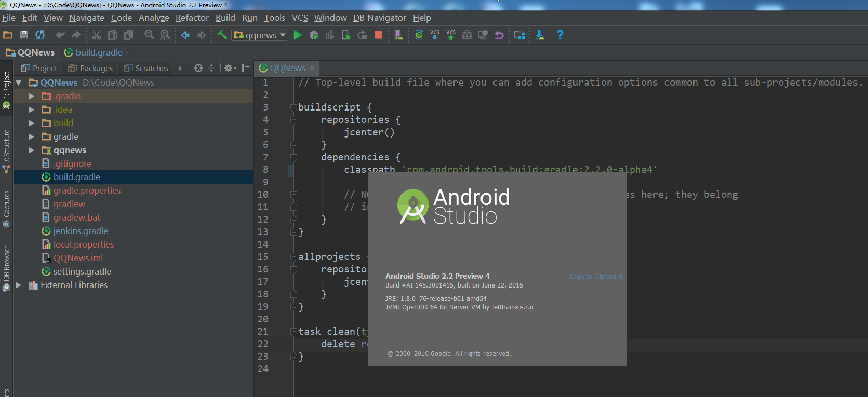This screenshot has width=868, height=397.
Task: Click the Run with Coverage icon
Action: [x=330, y=35]
